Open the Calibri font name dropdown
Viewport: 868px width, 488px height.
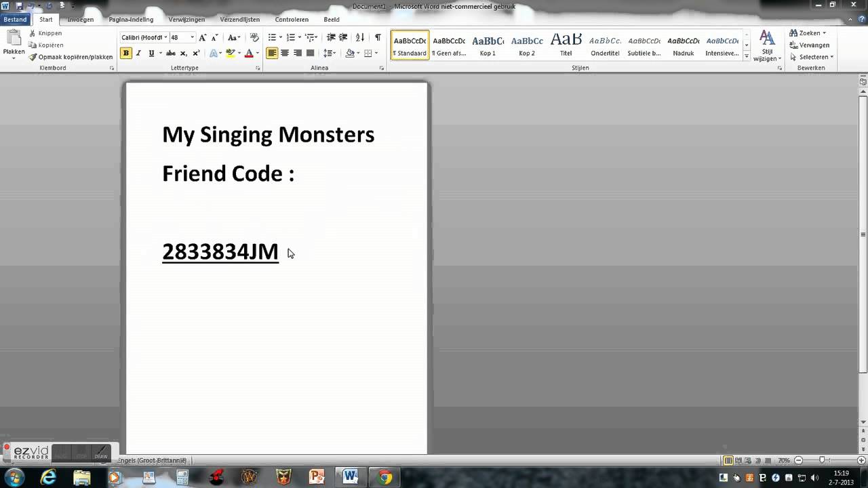click(165, 38)
